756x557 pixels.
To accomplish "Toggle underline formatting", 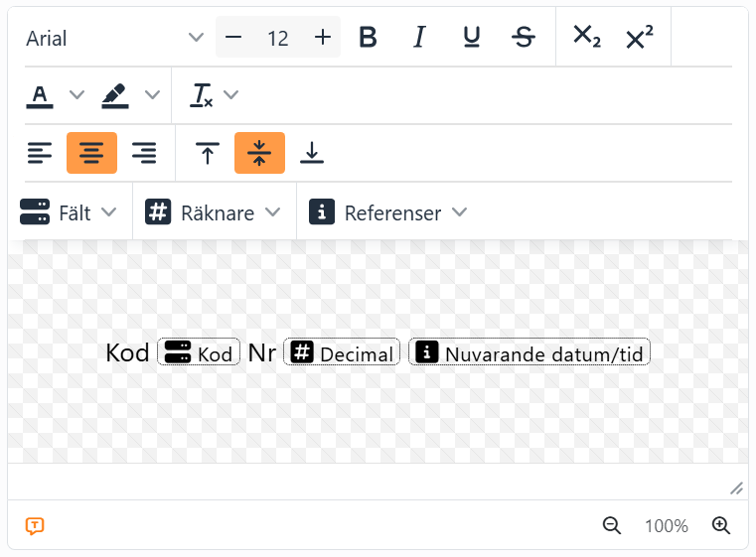I will (x=472, y=37).
